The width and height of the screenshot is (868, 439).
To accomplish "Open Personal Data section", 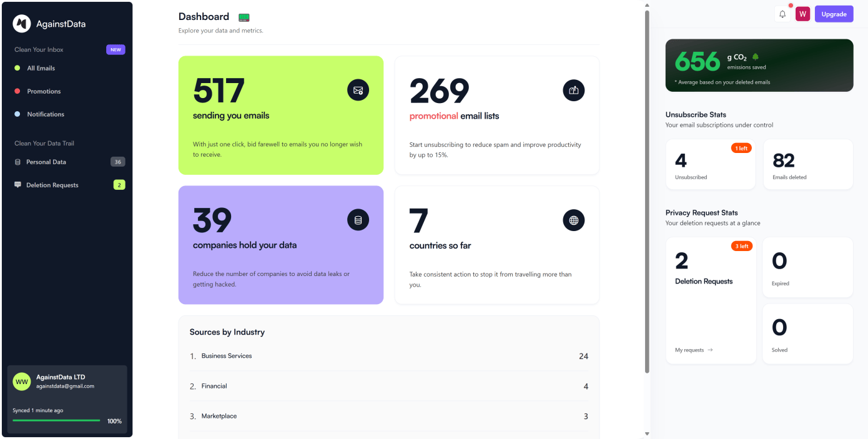I will point(46,162).
